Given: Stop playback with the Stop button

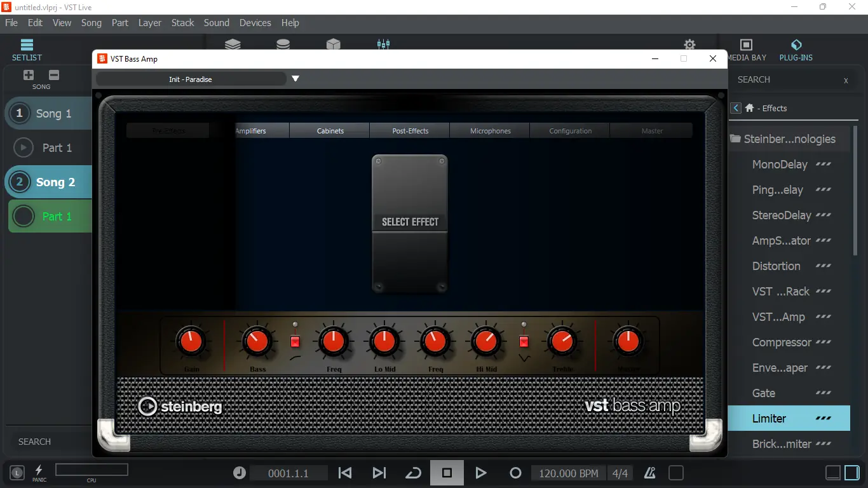Looking at the screenshot, I should point(447,473).
